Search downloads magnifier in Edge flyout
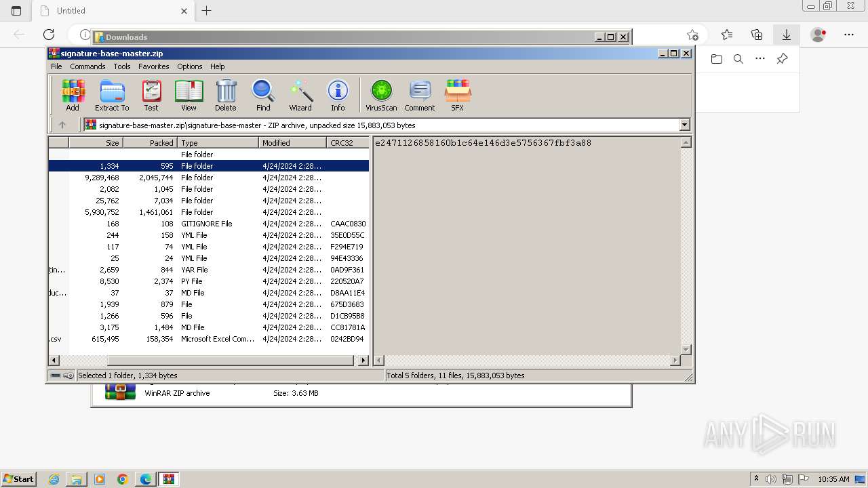This screenshot has height=488, width=868. (x=738, y=59)
